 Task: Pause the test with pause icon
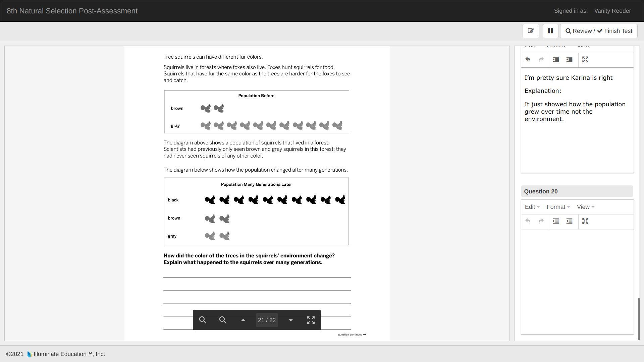[550, 31]
